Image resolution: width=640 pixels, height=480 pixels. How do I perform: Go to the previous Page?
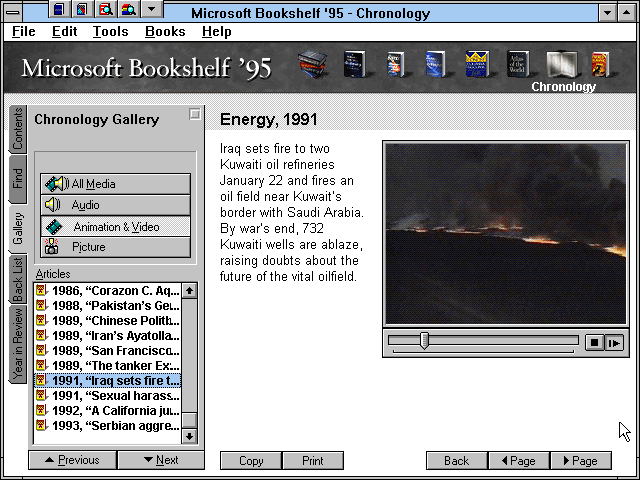tap(519, 460)
